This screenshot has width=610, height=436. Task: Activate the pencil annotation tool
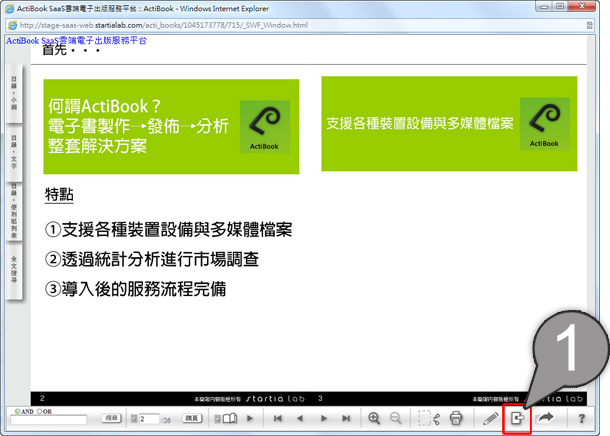pyautogui.click(x=491, y=418)
